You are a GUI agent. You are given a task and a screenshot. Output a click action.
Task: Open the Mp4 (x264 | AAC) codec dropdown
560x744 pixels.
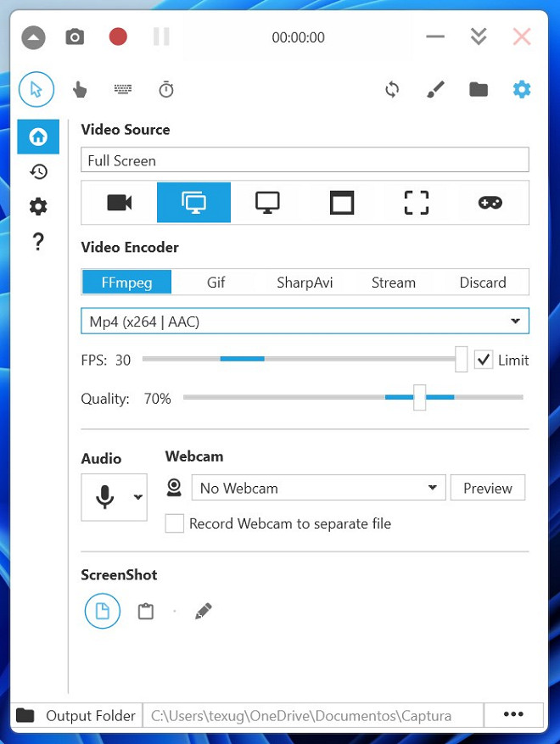305,322
